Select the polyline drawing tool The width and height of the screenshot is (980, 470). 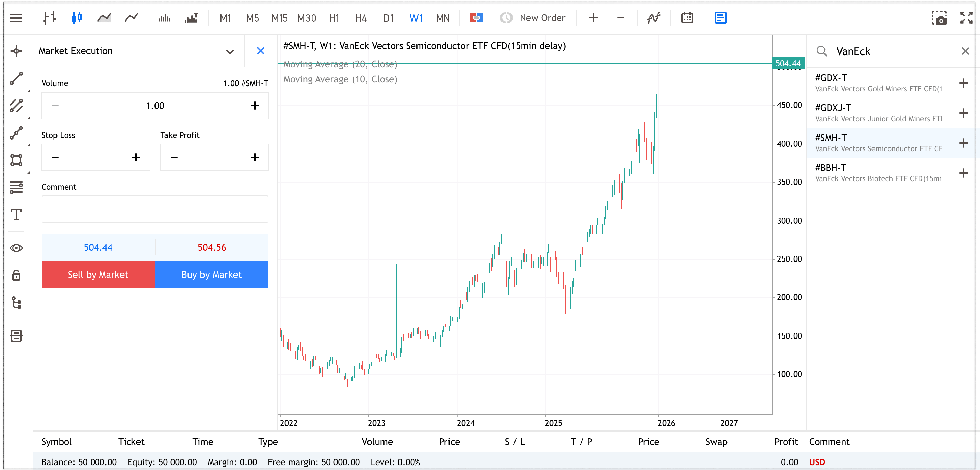pos(16,133)
